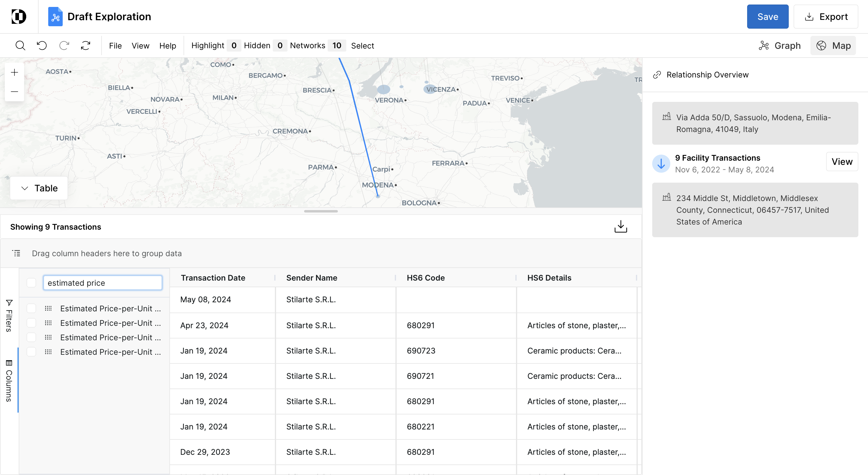Viewport: 868px width, 475px height.
Task: Check the last Estimated Price-per-Unit column
Action: tap(31, 352)
